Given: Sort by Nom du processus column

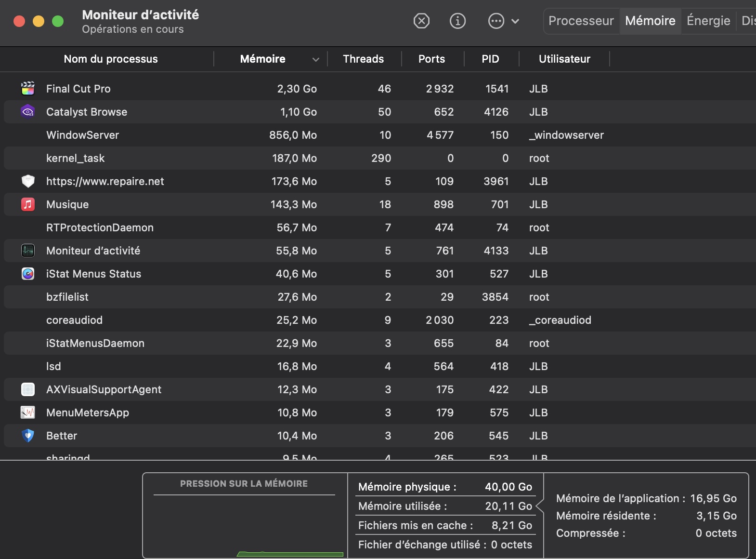Looking at the screenshot, I should (x=111, y=59).
